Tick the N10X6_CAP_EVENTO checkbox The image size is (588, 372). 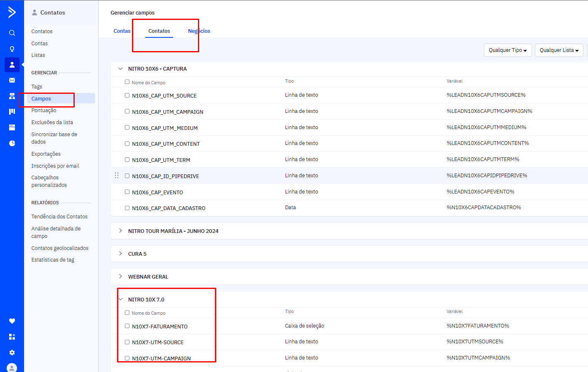[x=127, y=192]
